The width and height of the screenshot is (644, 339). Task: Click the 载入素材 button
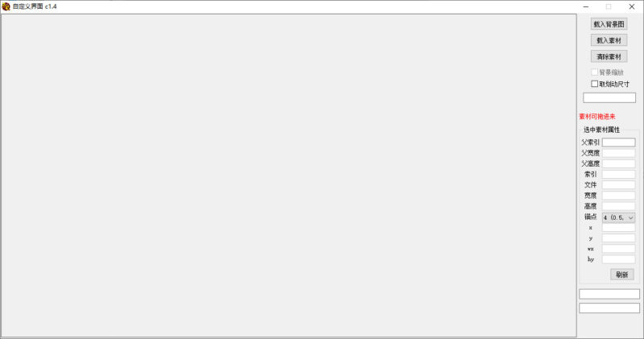tap(609, 40)
